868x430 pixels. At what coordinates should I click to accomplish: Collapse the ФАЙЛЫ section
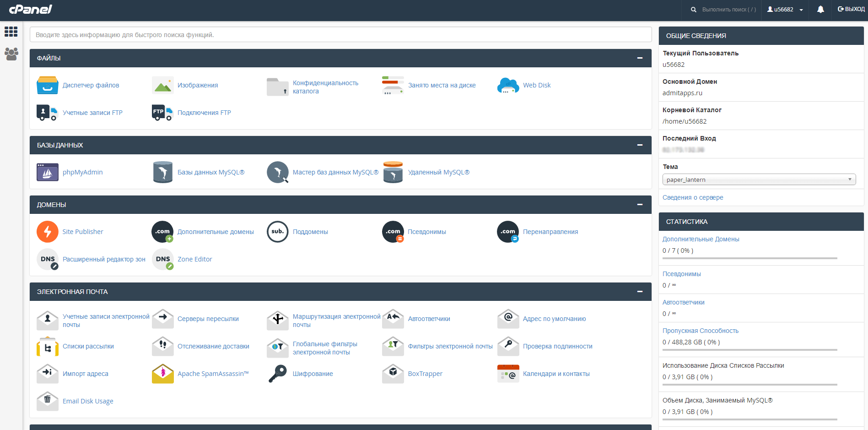(x=640, y=58)
